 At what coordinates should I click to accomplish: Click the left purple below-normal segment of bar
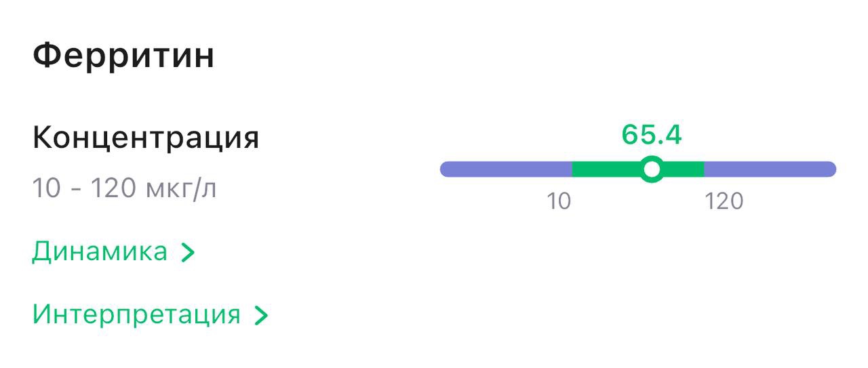click(x=505, y=169)
